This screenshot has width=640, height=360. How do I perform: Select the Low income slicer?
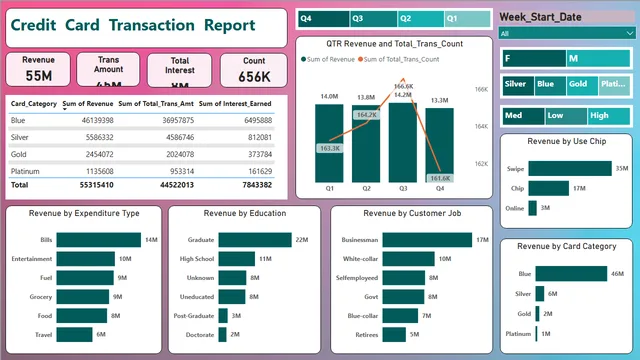click(566, 116)
